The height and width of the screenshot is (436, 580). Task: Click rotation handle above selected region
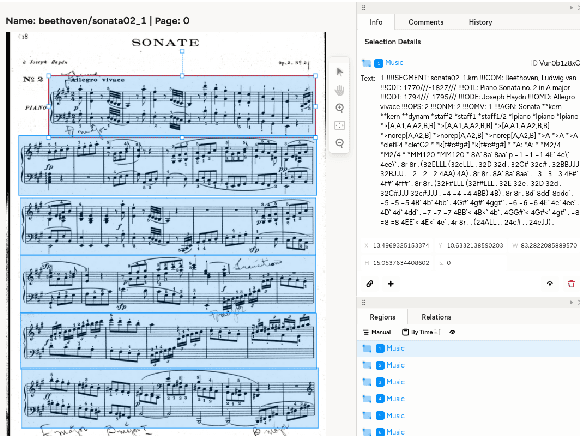tap(182, 52)
